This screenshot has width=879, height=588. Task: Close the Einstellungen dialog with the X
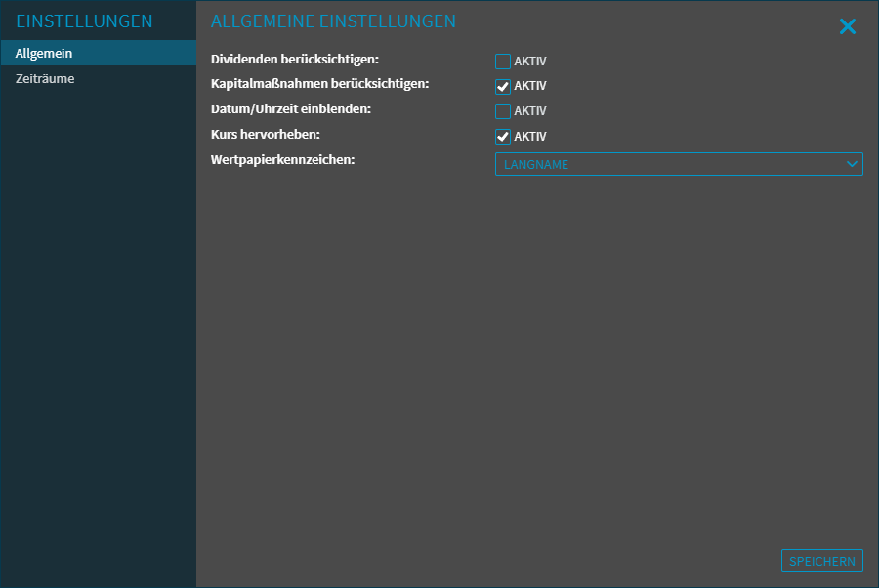pos(847,27)
